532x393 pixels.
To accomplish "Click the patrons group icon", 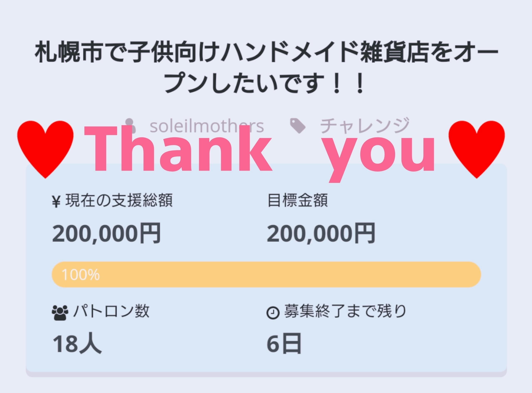I will [60, 313].
